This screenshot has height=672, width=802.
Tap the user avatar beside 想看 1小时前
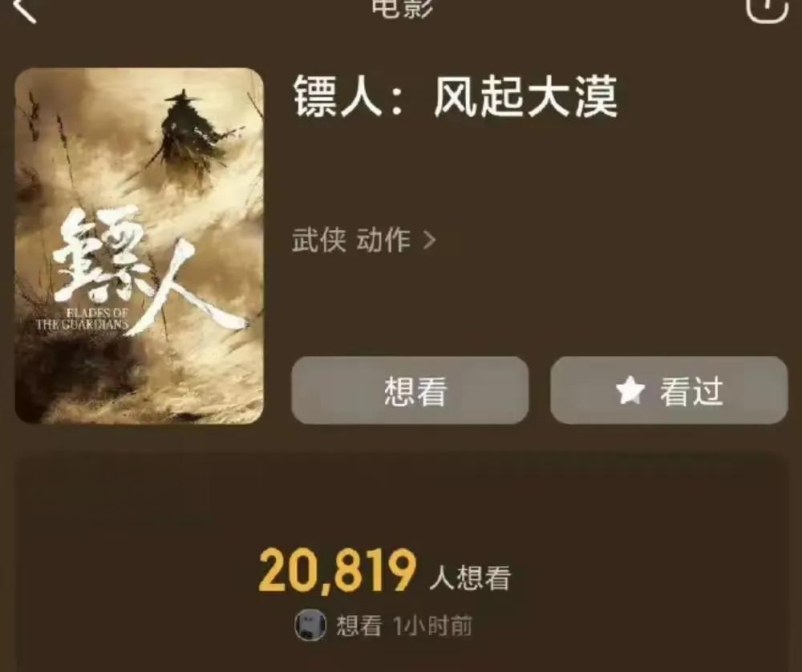[x=310, y=625]
